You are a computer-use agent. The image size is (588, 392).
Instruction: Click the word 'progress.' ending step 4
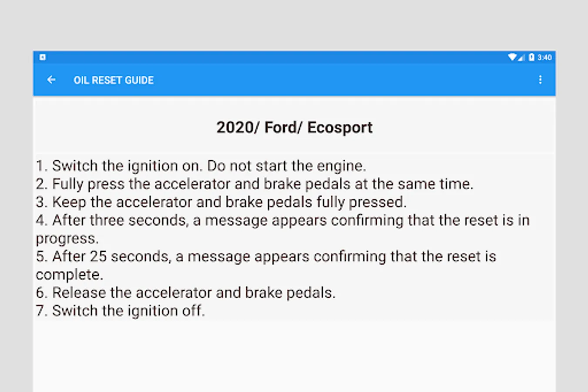point(67,239)
